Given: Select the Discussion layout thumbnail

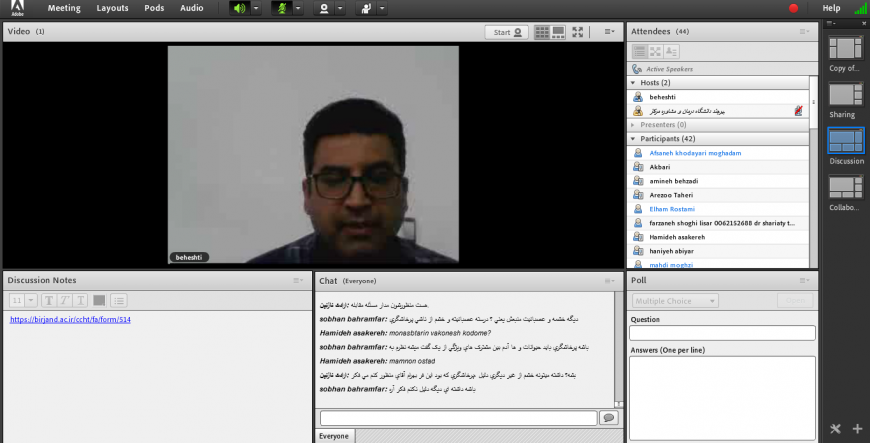Looking at the screenshot, I should [x=846, y=141].
